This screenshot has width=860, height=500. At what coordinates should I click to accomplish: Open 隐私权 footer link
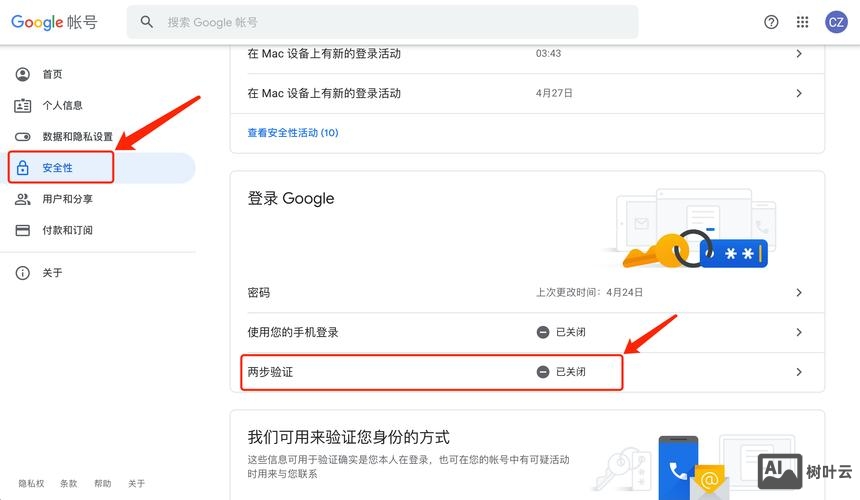pyautogui.click(x=31, y=484)
